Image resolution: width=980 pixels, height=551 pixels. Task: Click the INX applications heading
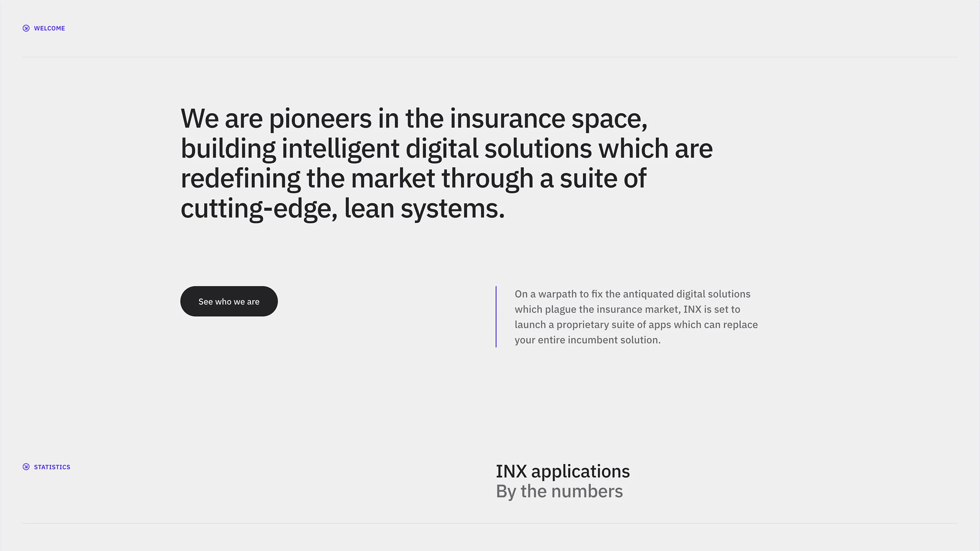[563, 471]
